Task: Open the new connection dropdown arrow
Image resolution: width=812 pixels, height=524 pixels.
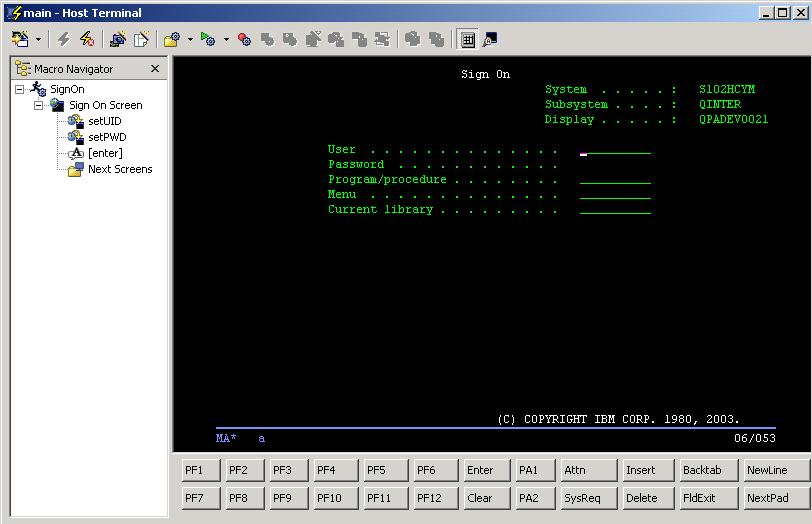Action: (38, 39)
